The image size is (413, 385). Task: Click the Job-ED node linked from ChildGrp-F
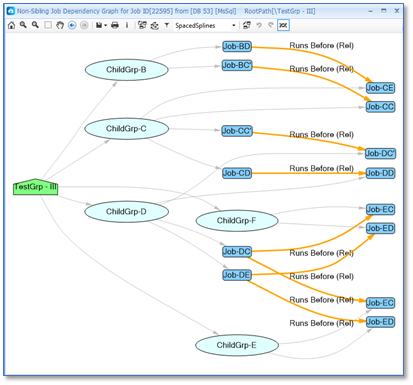(x=380, y=228)
